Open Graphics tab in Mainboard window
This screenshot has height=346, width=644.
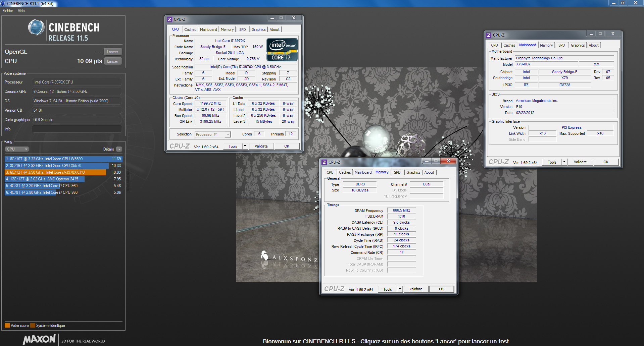[578, 45]
